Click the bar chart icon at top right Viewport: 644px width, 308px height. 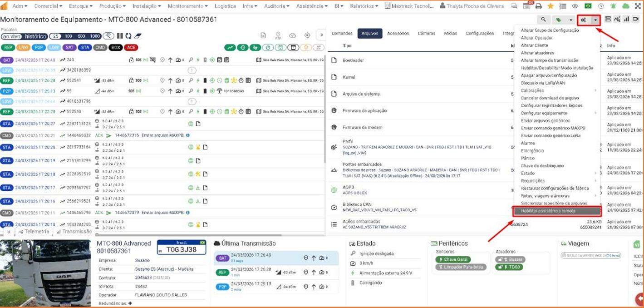(x=626, y=19)
